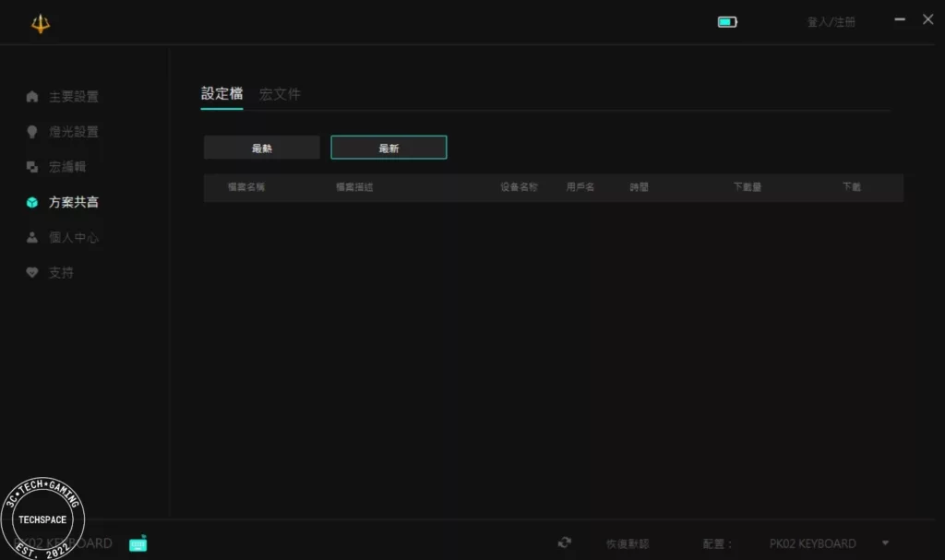The width and height of the screenshot is (945, 560).
Task: Sort by 最熱 hottest
Action: (x=261, y=148)
